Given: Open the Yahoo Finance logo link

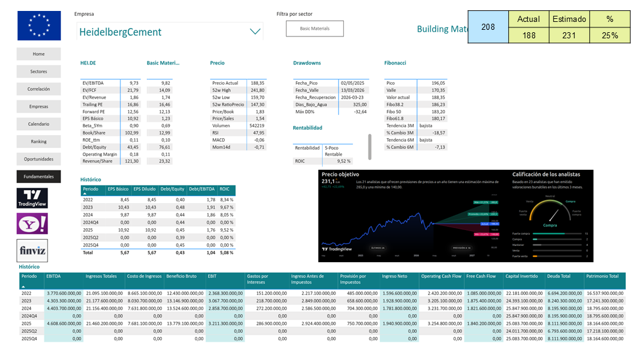Looking at the screenshot, I should [x=32, y=224].
